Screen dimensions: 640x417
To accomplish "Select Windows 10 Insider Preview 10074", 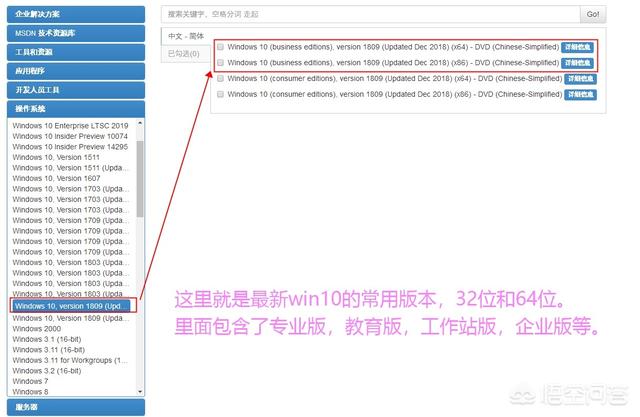I will point(70,136).
